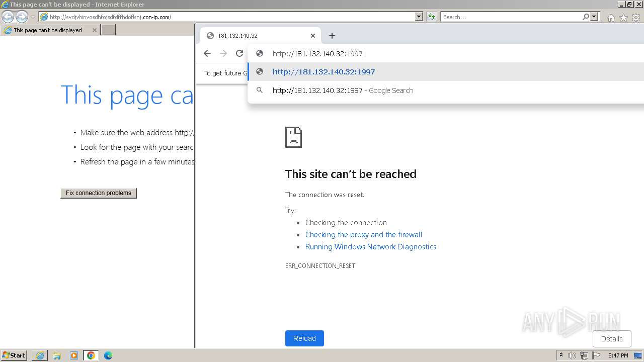Open File Explorer folder taskbar icon
This screenshot has width=644, height=362.
pyautogui.click(x=57, y=355)
